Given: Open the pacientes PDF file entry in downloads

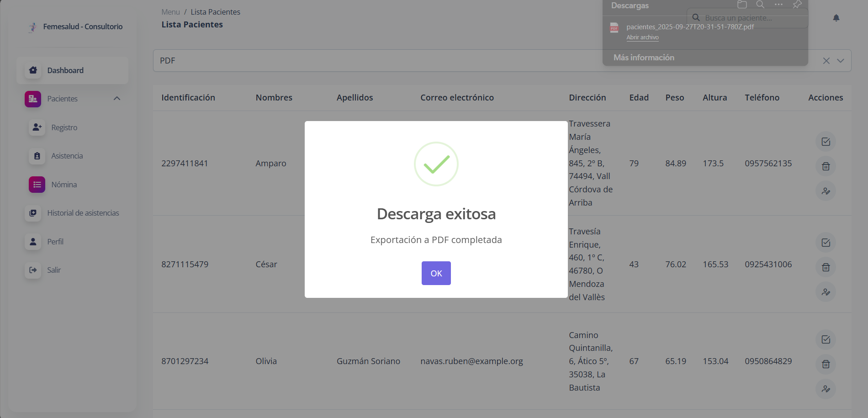Looking at the screenshot, I should (x=690, y=27).
